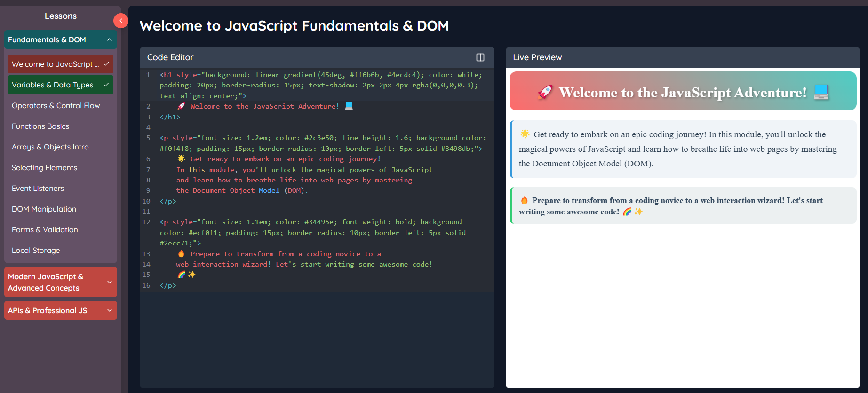Click the Code Editor panel title
The height and width of the screenshot is (393, 868).
tap(170, 57)
